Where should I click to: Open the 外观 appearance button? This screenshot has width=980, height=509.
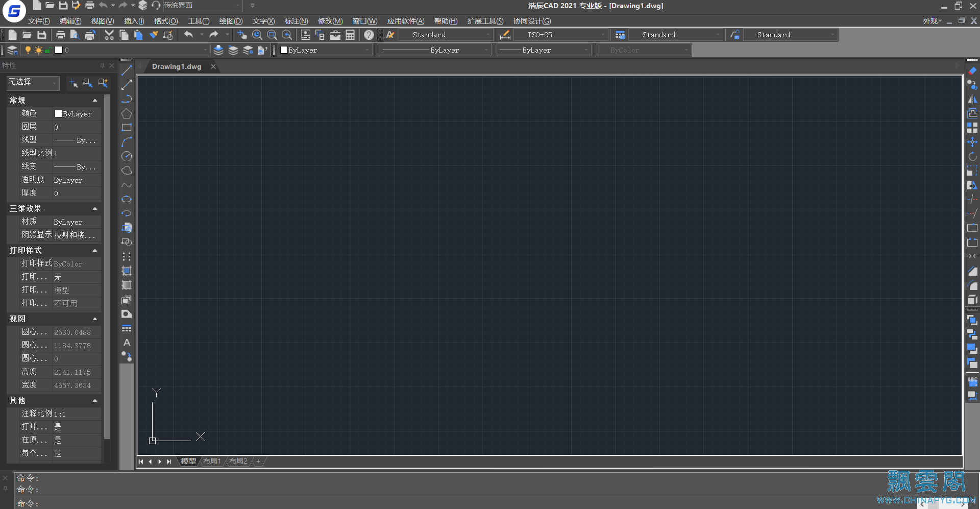click(932, 21)
